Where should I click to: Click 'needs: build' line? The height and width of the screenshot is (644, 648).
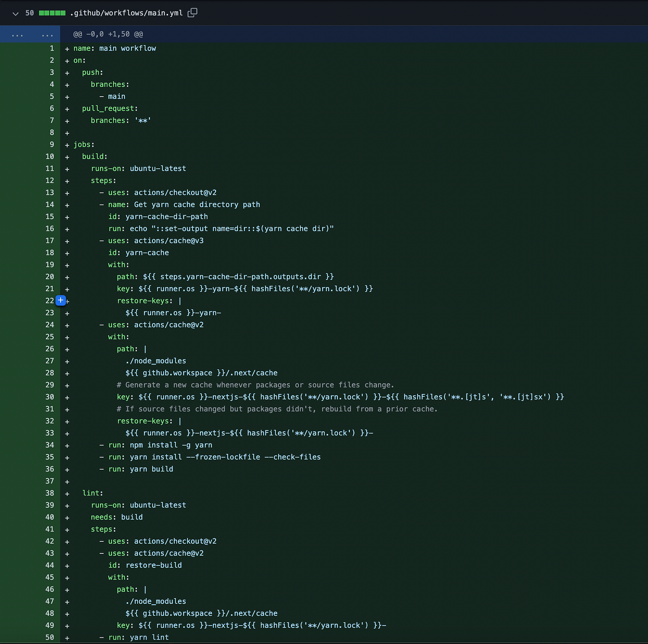pyautogui.click(x=117, y=517)
